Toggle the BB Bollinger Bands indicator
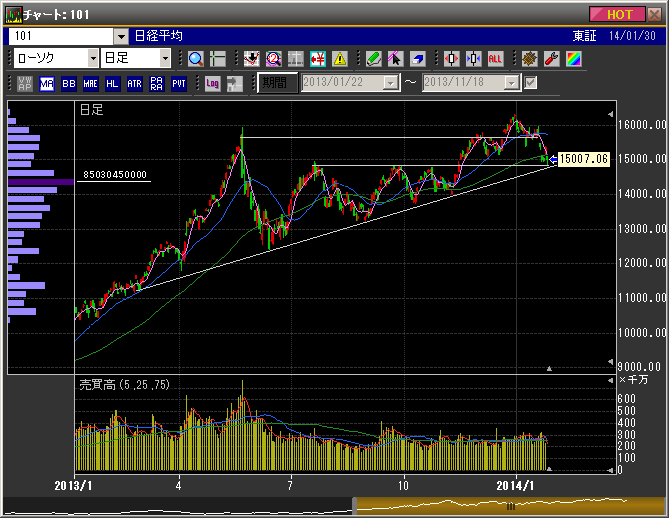This screenshot has width=669, height=518. point(69,83)
